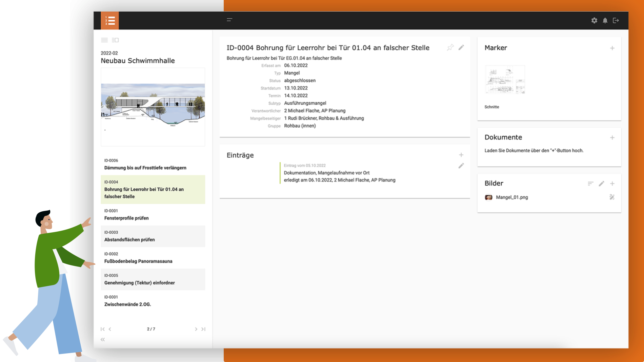This screenshot has height=362, width=644.
Task: Click Verantwortlicher 2 Michael Flache, AP Planung
Action: coord(315,111)
